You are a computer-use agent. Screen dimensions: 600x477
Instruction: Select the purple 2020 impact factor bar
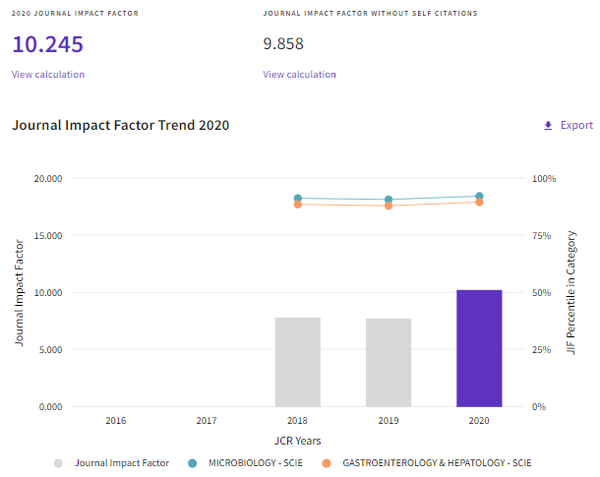[479, 348]
